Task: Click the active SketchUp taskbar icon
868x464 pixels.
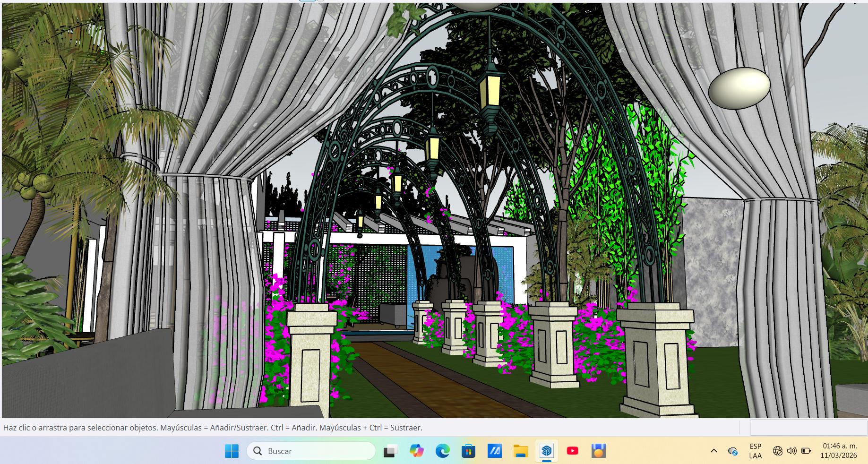Action: 547,451
